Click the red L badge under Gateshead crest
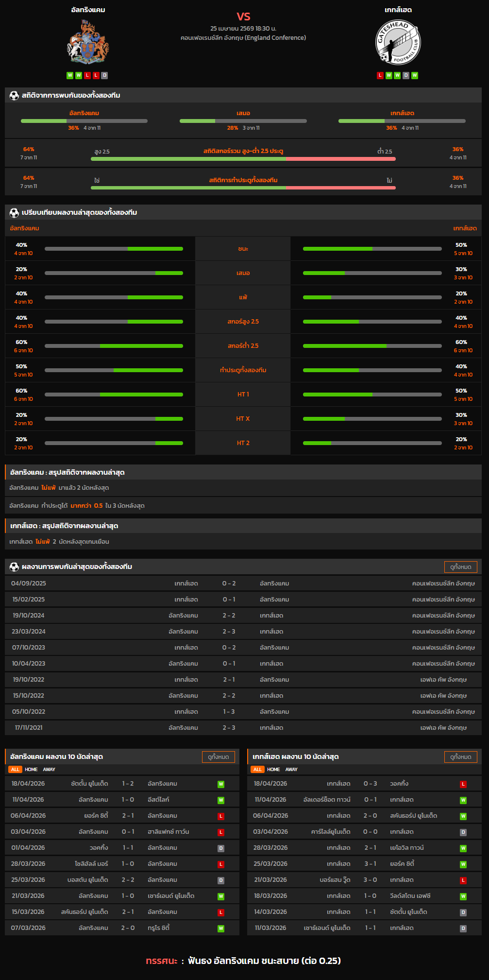Viewport: 489px width, 980px height. tap(380, 75)
